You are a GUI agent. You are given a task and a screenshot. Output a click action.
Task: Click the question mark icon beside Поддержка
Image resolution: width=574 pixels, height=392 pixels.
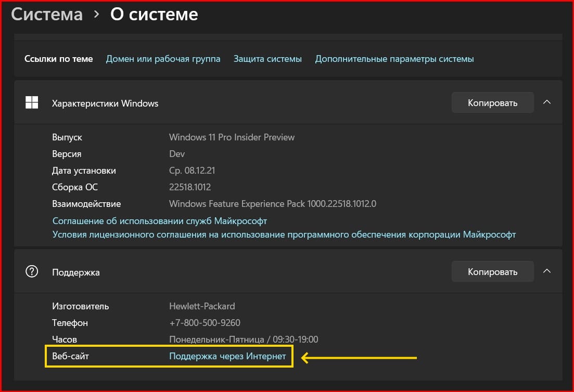click(x=32, y=271)
